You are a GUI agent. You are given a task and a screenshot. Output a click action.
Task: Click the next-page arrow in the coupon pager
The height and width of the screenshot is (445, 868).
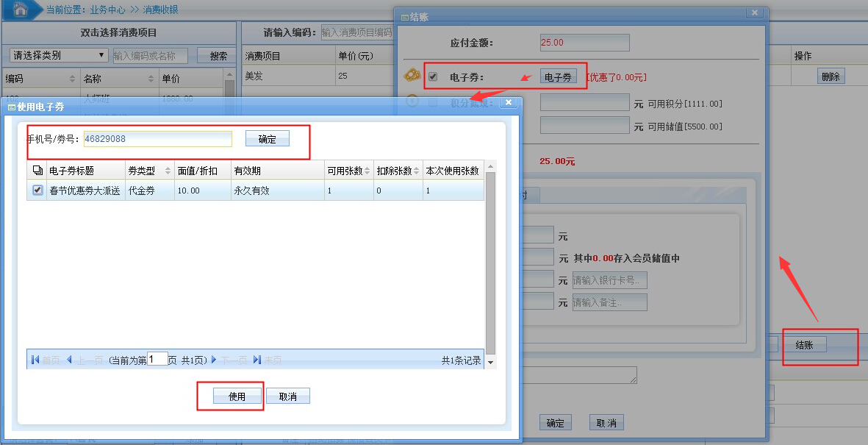214,360
